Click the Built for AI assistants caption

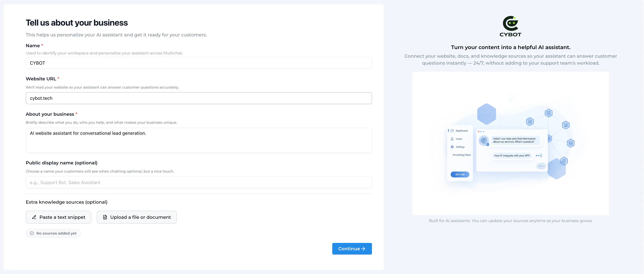coord(511,221)
